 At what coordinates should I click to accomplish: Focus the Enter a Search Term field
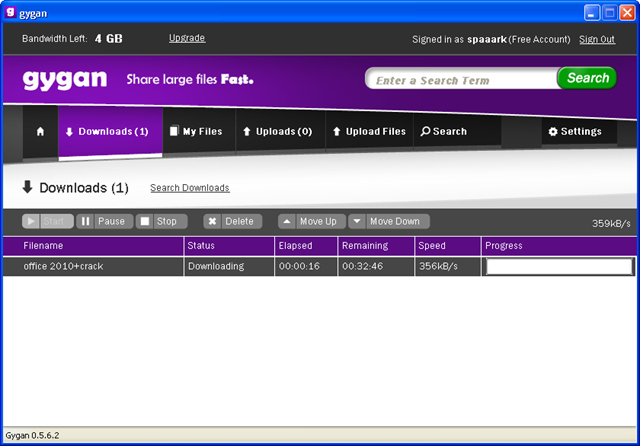pyautogui.click(x=461, y=78)
